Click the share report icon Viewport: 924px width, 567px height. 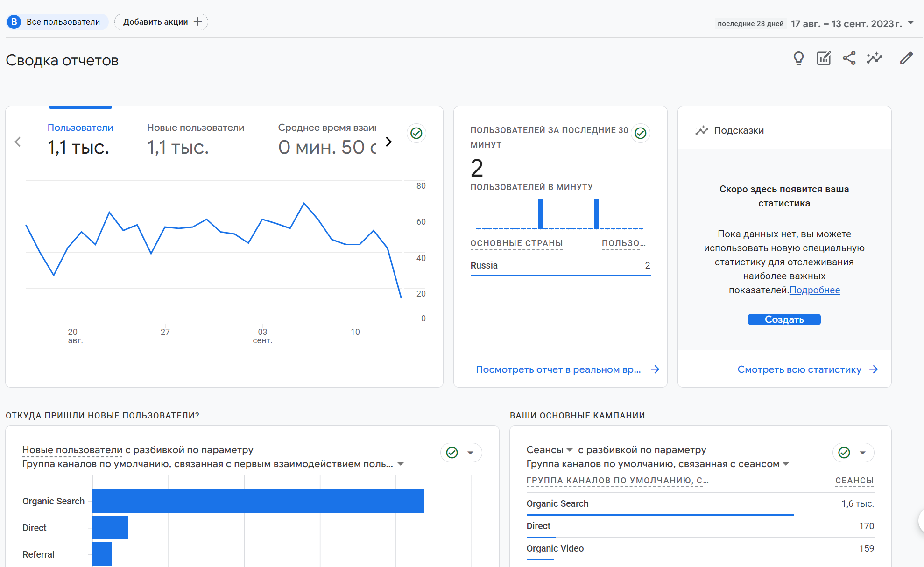[x=849, y=58]
